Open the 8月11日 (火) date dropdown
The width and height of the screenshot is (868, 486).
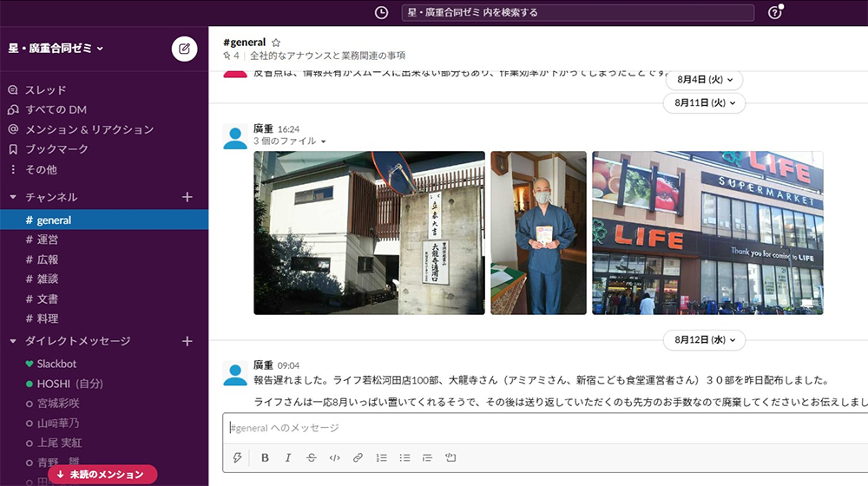click(x=704, y=102)
